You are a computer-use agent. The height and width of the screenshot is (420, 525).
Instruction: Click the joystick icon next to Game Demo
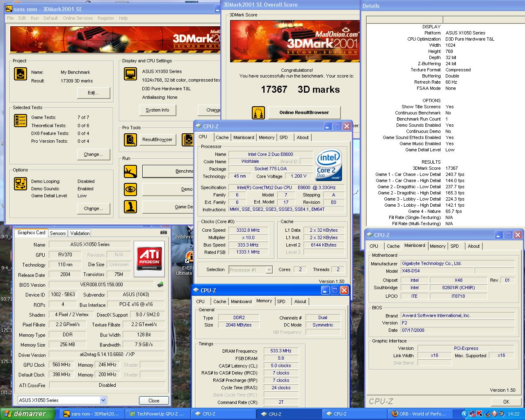point(130,206)
